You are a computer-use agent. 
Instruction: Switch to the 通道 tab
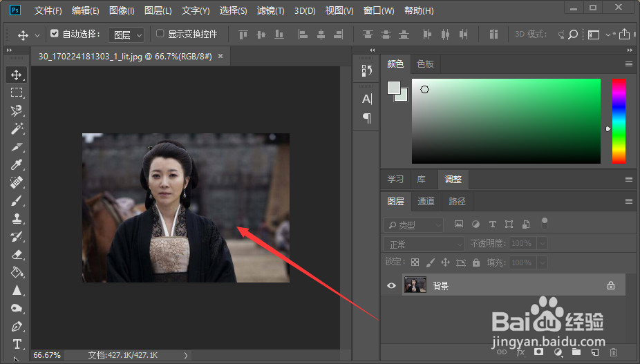[426, 201]
